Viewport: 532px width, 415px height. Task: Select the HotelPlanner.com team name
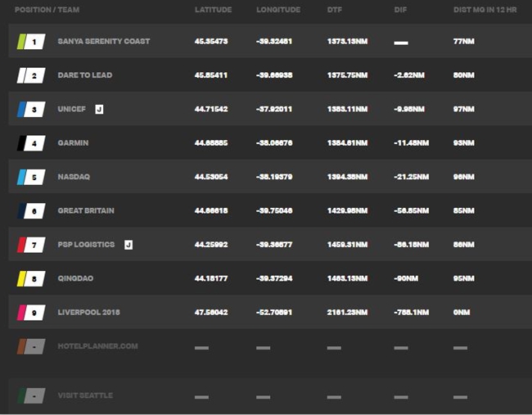97,346
